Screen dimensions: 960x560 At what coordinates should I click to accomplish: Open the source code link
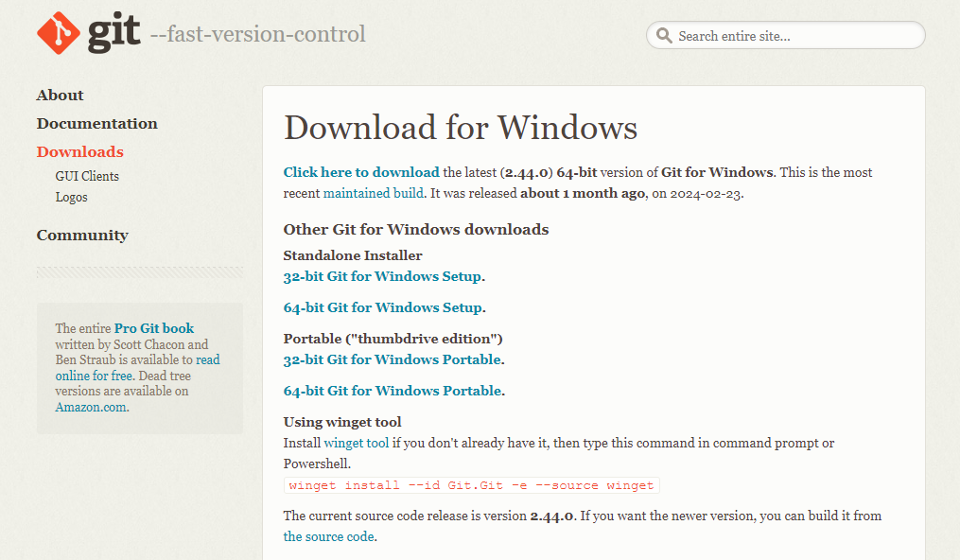tap(329, 536)
